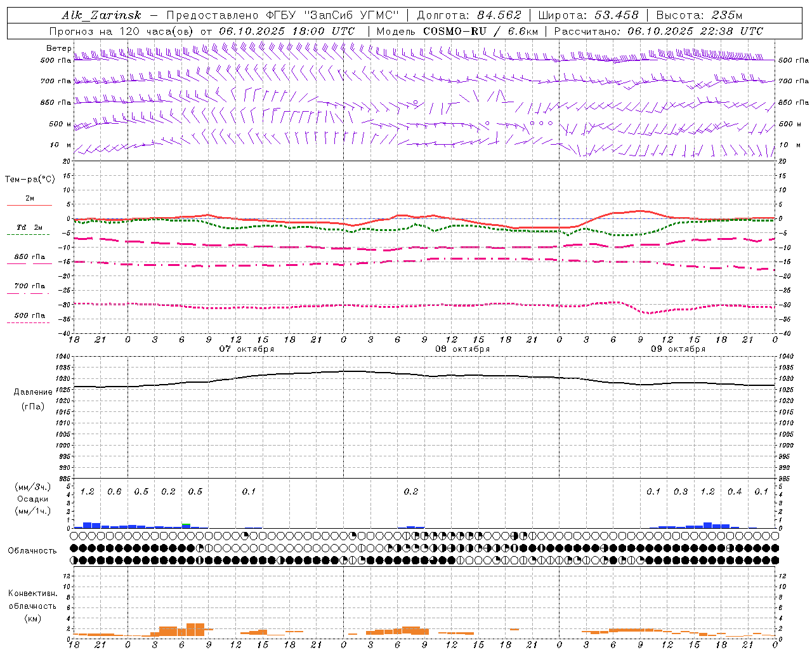Click the station name Alk_Zarinsk
This screenshot has height=650, width=812.
pos(101,15)
